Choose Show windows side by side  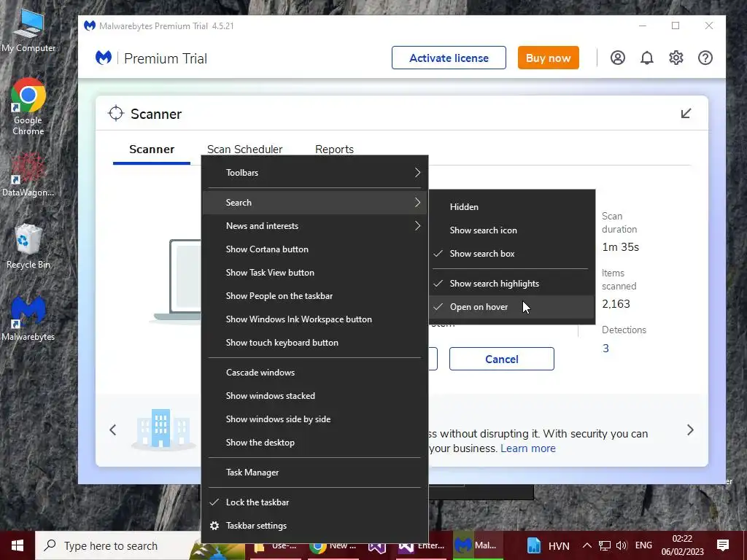tap(315, 419)
